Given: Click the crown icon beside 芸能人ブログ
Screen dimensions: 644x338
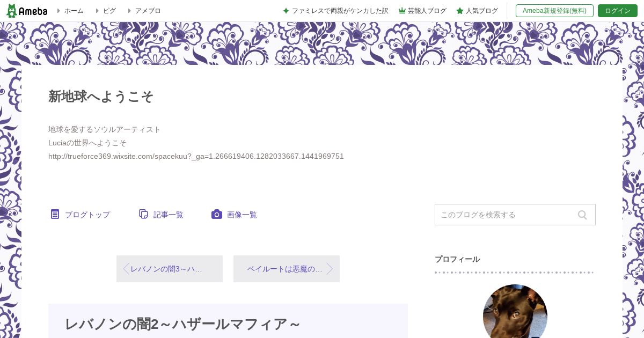Looking at the screenshot, I should (402, 11).
